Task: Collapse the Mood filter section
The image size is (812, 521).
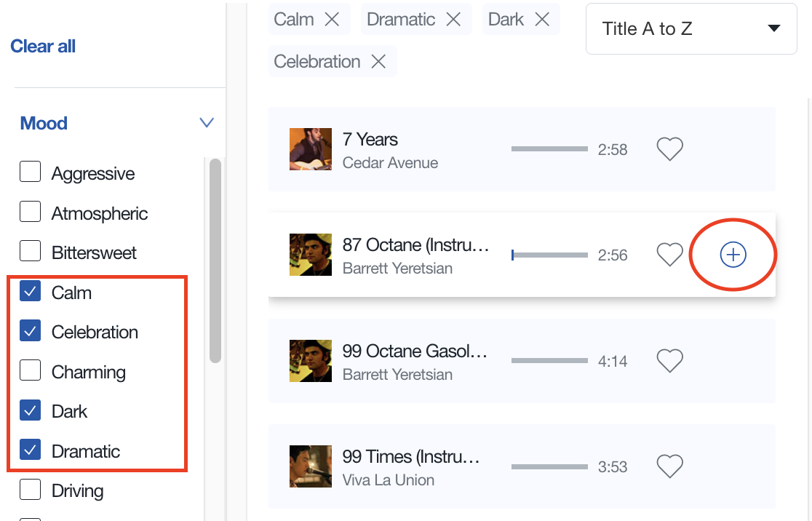Action: 207,123
